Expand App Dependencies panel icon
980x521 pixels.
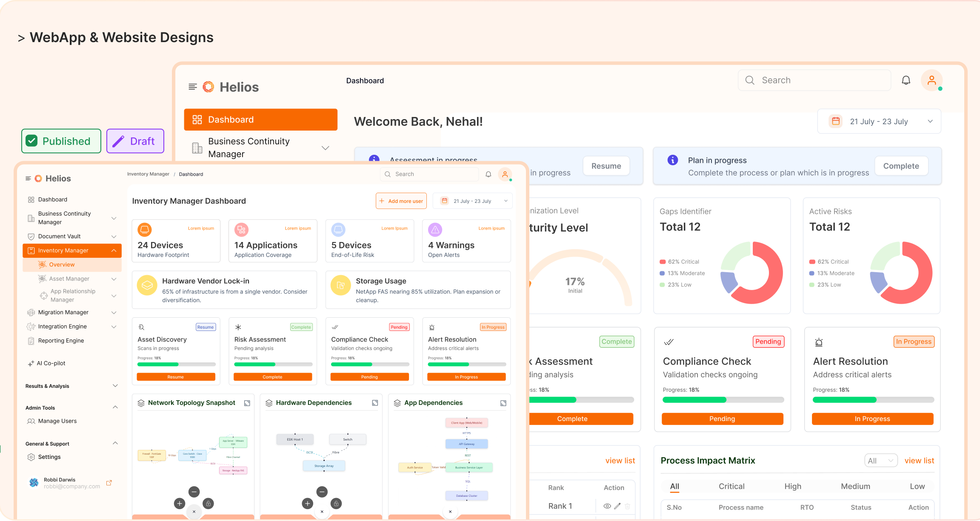click(503, 403)
